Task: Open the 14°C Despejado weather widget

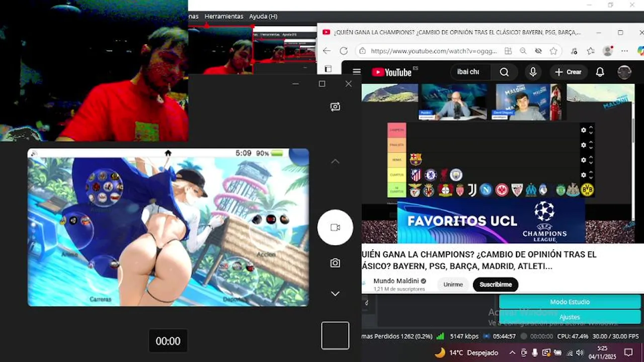Action: coord(466,352)
